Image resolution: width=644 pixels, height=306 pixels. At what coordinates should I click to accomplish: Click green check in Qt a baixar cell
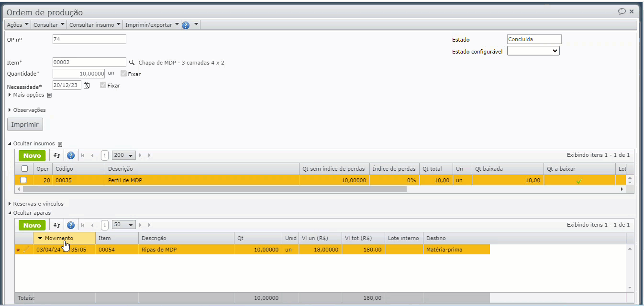pyautogui.click(x=578, y=181)
